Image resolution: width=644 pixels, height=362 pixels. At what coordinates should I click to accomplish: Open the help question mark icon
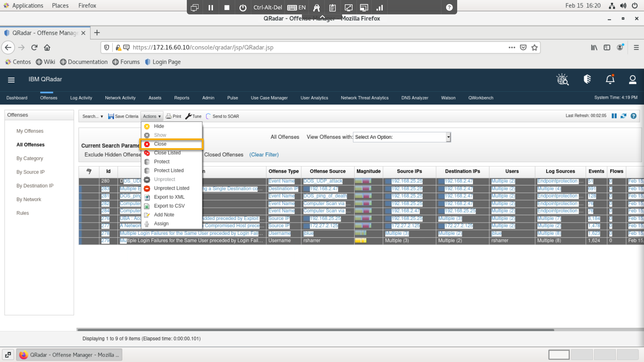pos(633,116)
